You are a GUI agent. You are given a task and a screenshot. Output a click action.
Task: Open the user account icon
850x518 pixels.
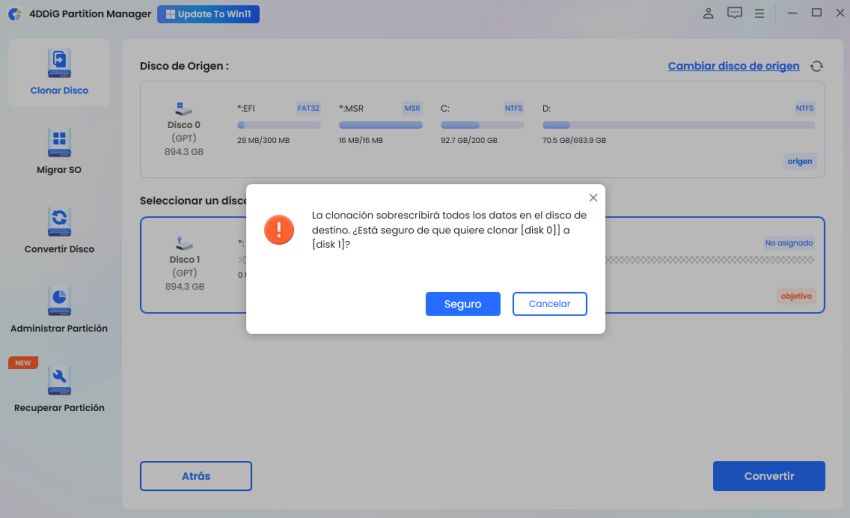point(708,14)
